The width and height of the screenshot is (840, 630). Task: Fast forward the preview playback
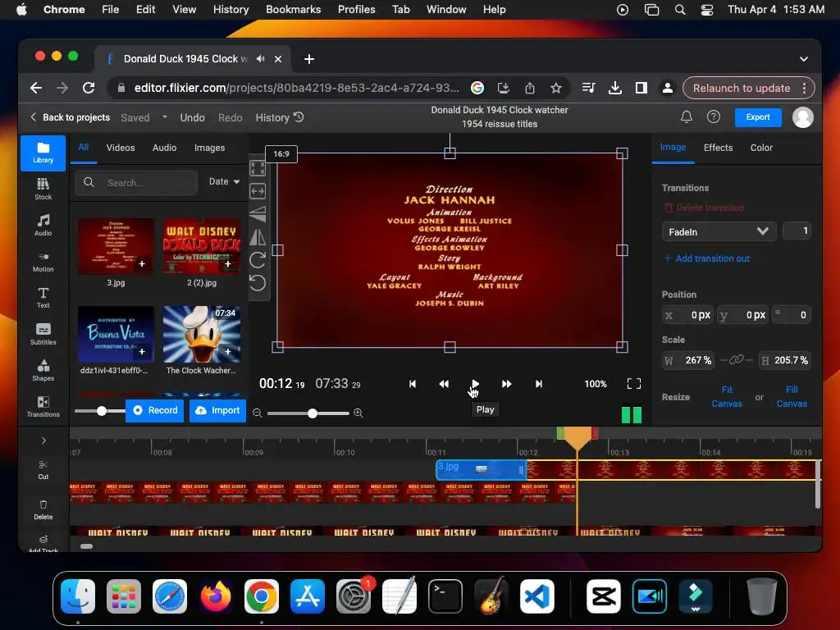pyautogui.click(x=506, y=384)
